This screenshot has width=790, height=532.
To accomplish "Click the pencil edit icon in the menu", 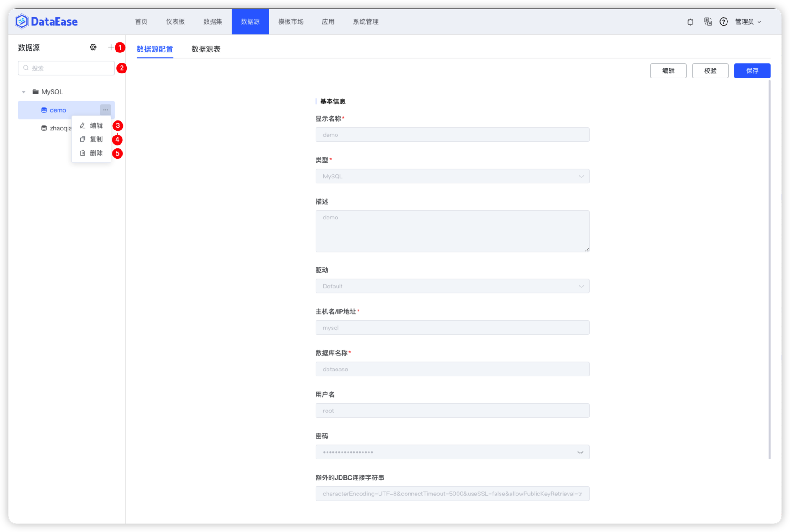I will [x=83, y=125].
